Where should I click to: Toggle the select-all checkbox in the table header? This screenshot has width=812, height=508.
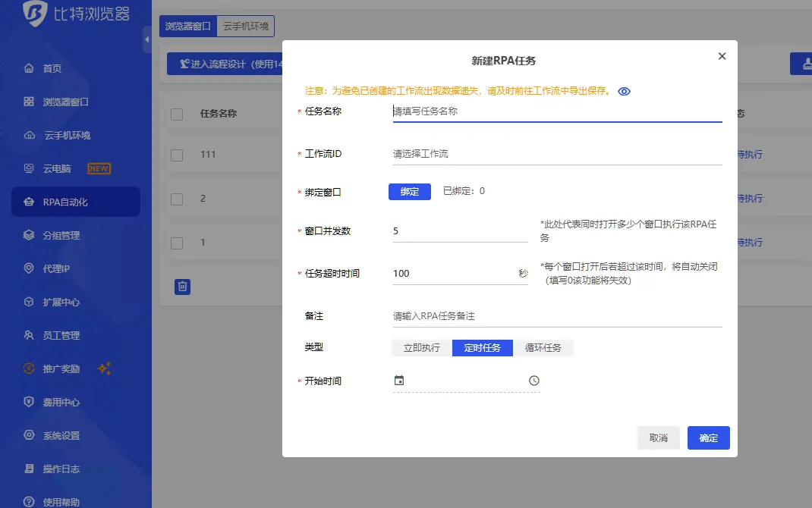(x=177, y=114)
